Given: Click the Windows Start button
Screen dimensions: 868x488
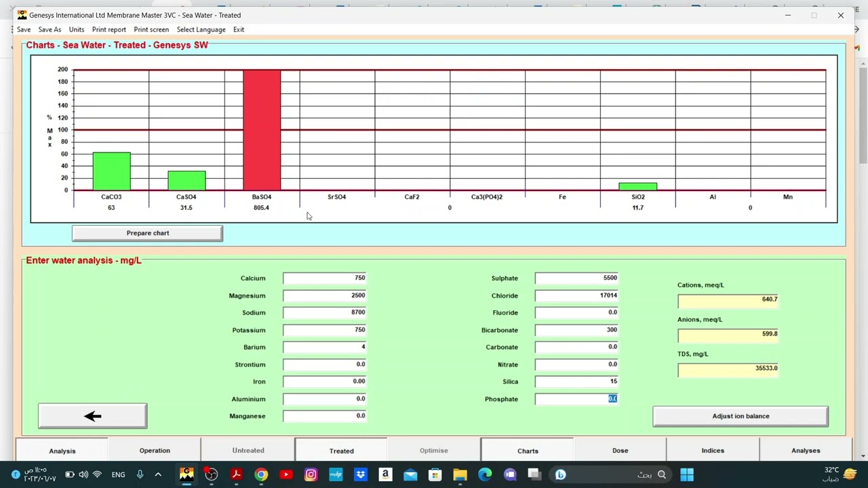Looking at the screenshot, I should [687, 474].
